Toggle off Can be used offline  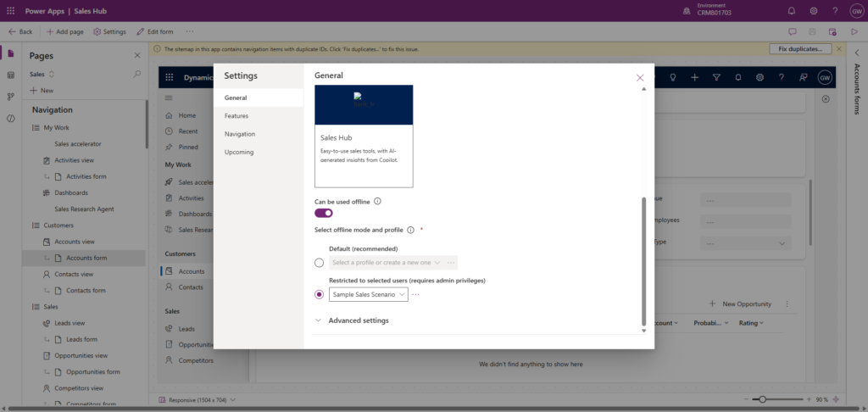324,214
